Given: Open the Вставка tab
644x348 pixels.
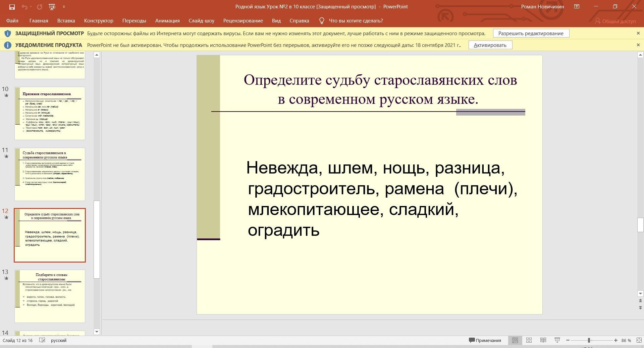Looking at the screenshot, I should coord(66,21).
